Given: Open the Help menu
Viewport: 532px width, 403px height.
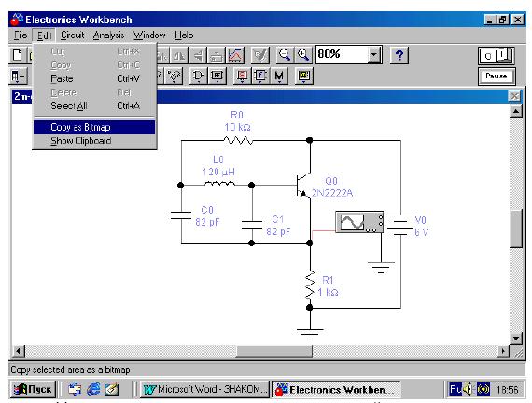Looking at the screenshot, I should pos(184,35).
